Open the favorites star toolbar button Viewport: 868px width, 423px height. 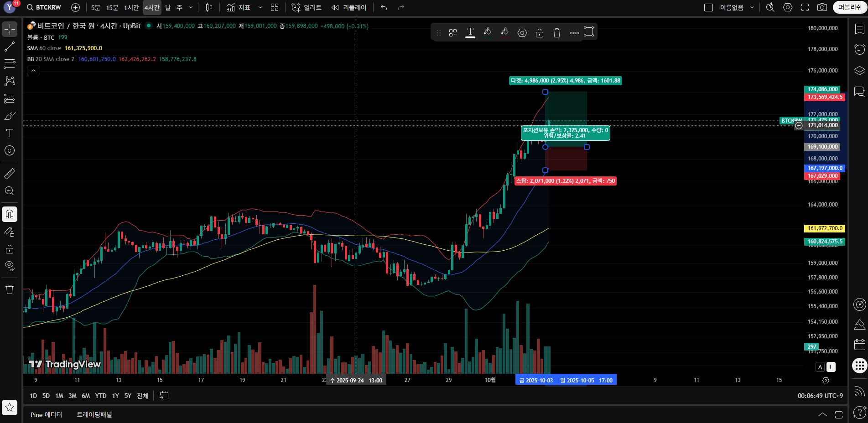pyautogui.click(x=10, y=407)
